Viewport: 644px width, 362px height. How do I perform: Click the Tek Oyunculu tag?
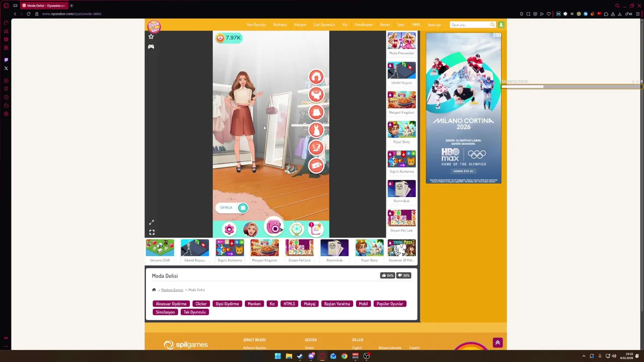click(195, 312)
